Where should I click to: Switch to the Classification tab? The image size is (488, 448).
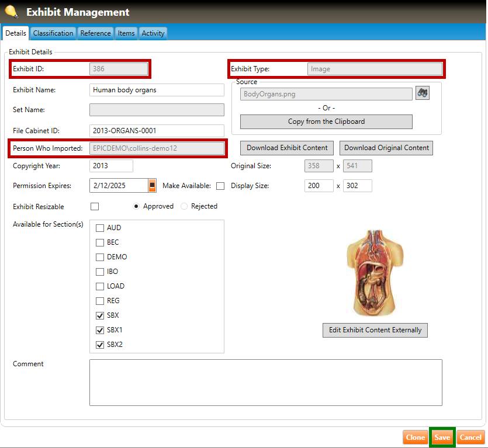click(x=53, y=33)
